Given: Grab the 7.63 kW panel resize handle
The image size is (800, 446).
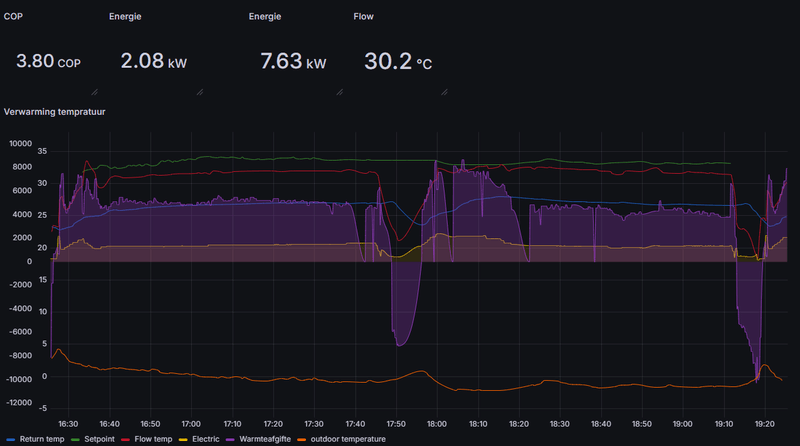Looking at the screenshot, I should click(x=340, y=92).
